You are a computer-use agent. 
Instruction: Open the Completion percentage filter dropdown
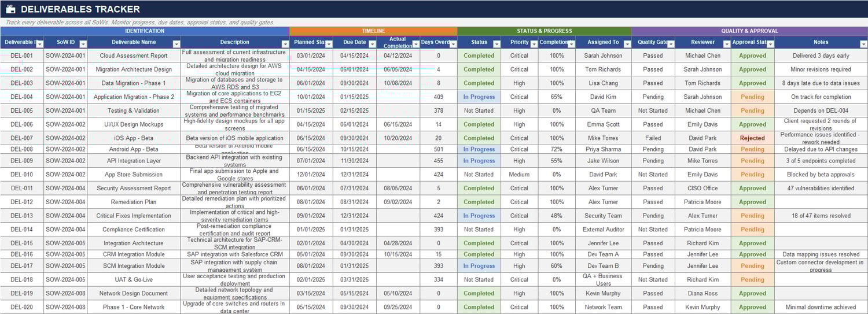(x=571, y=44)
